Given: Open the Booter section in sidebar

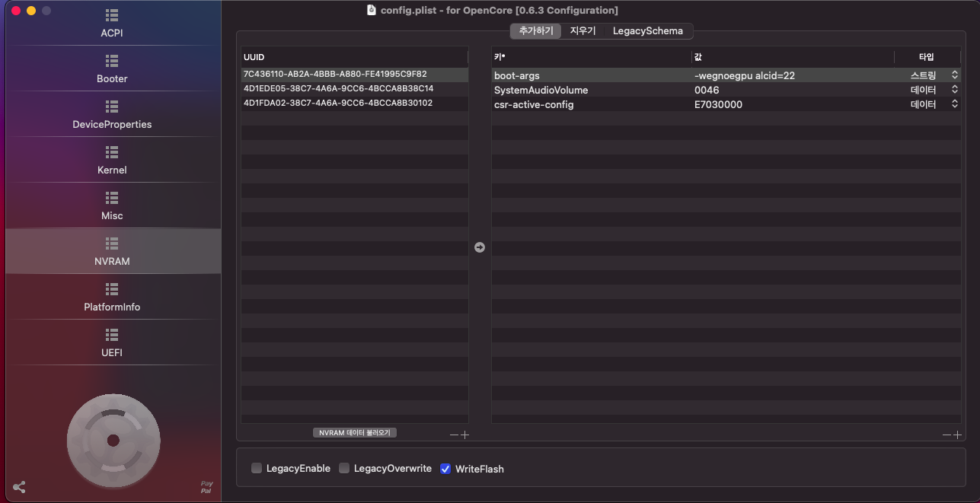Looking at the screenshot, I should click(x=112, y=68).
